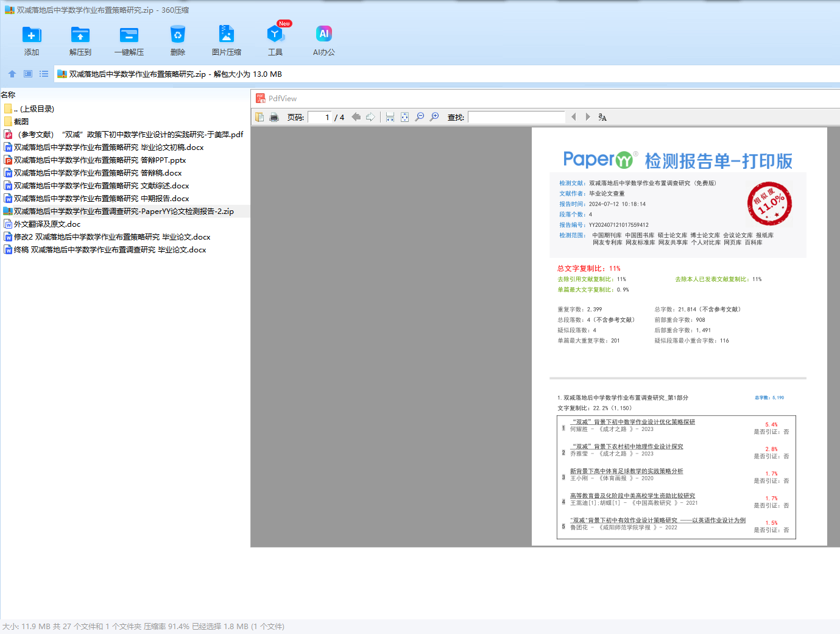The height and width of the screenshot is (634, 840).
Task: Click the 一键解压 one-click extract icon
Action: pos(129,35)
